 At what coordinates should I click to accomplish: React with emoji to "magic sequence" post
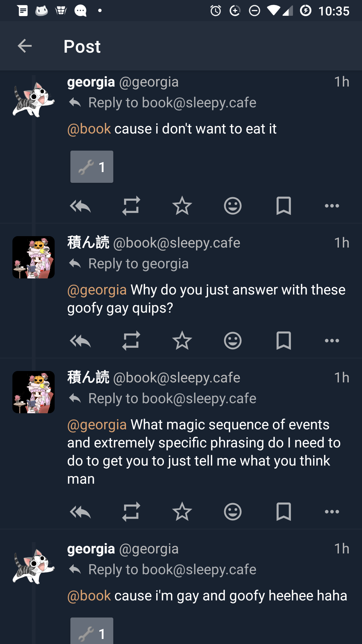point(233,512)
